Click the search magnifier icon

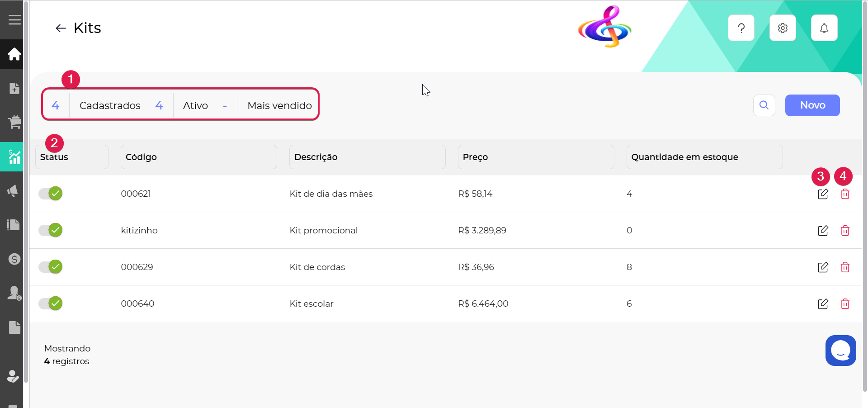pyautogui.click(x=764, y=105)
